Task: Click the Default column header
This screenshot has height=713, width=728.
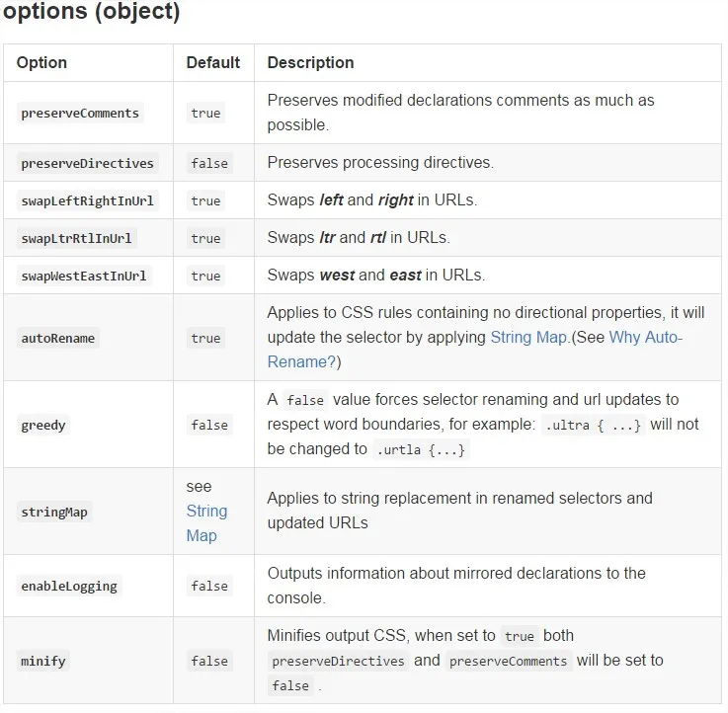Action: 213,62
